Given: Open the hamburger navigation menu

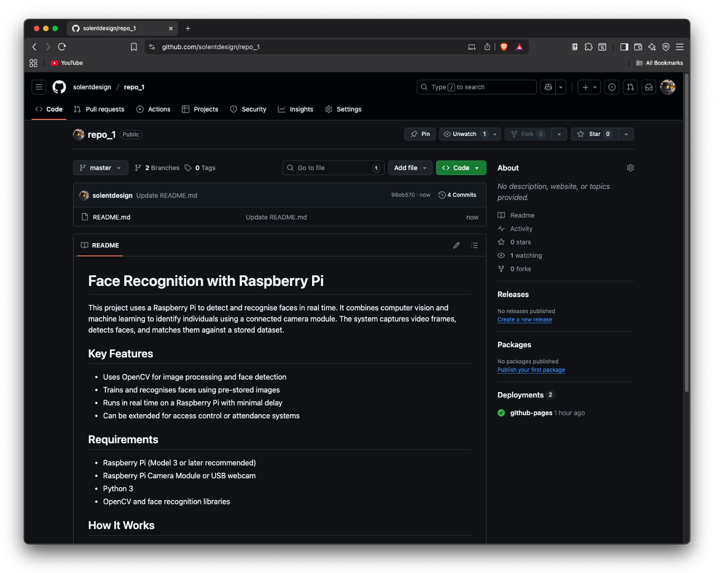Looking at the screenshot, I should 39,87.
